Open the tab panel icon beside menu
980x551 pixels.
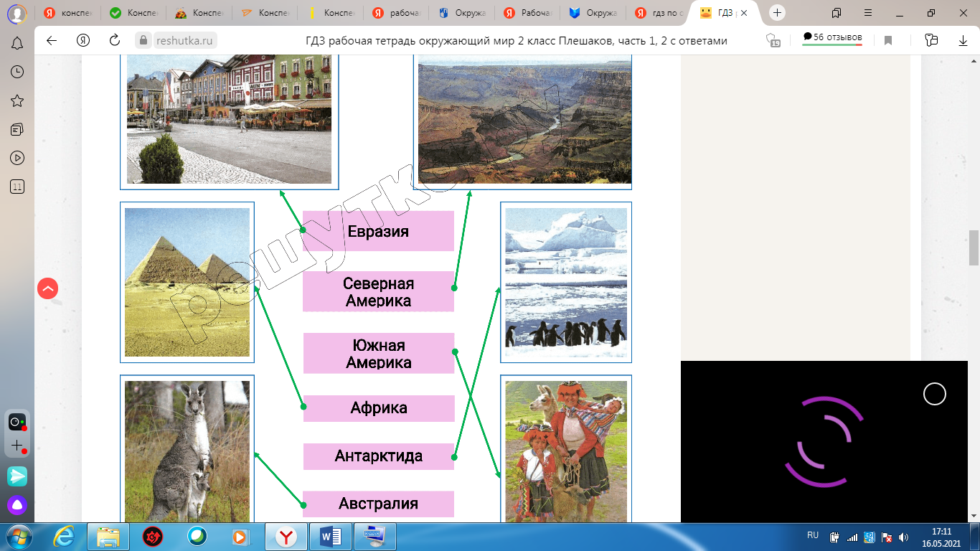point(837,13)
